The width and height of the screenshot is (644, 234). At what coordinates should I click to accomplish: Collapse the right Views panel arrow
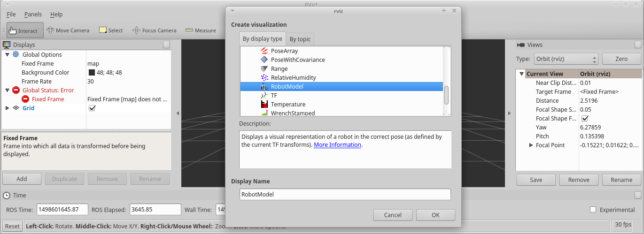click(x=510, y=113)
